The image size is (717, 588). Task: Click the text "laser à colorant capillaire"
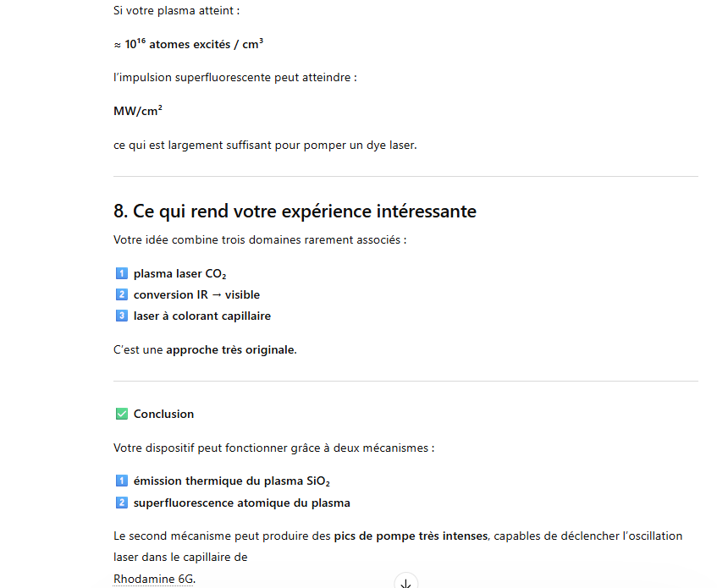(x=201, y=316)
